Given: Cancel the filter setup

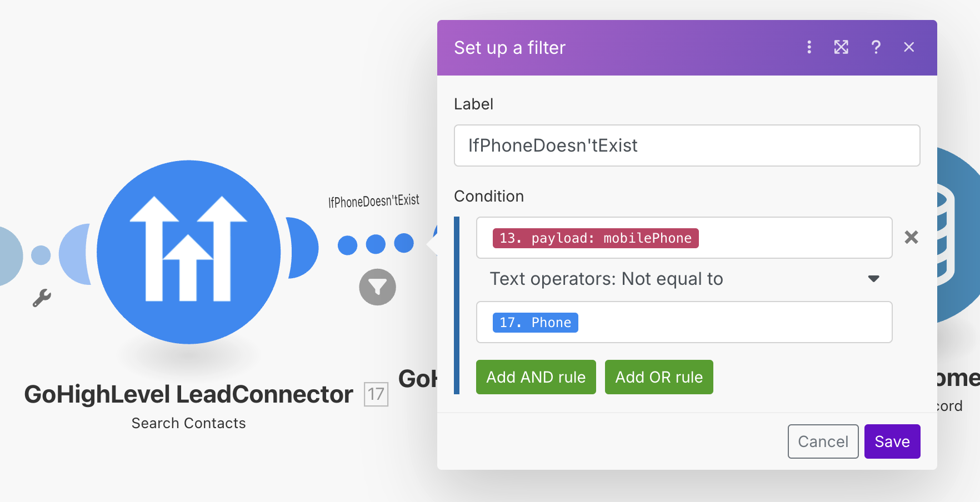Looking at the screenshot, I should pos(823,441).
